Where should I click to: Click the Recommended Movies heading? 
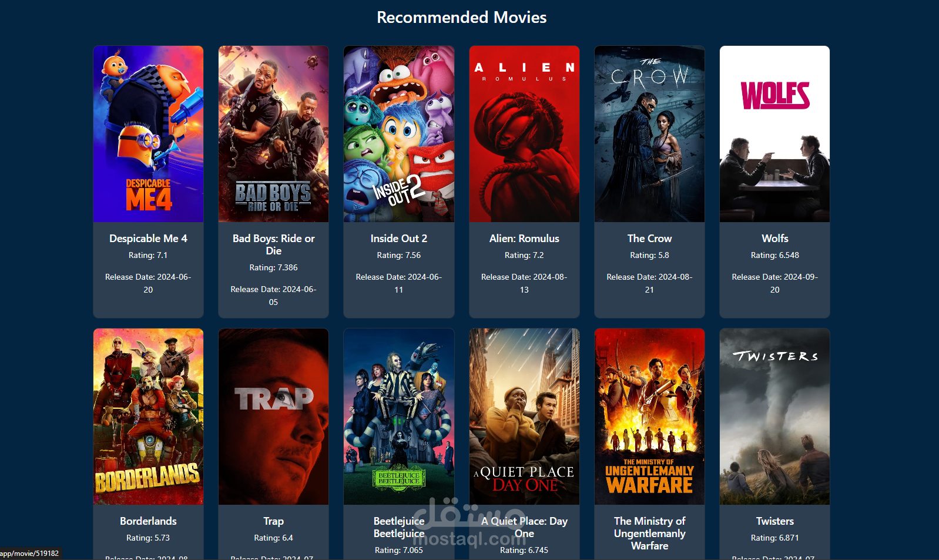pyautogui.click(x=461, y=18)
